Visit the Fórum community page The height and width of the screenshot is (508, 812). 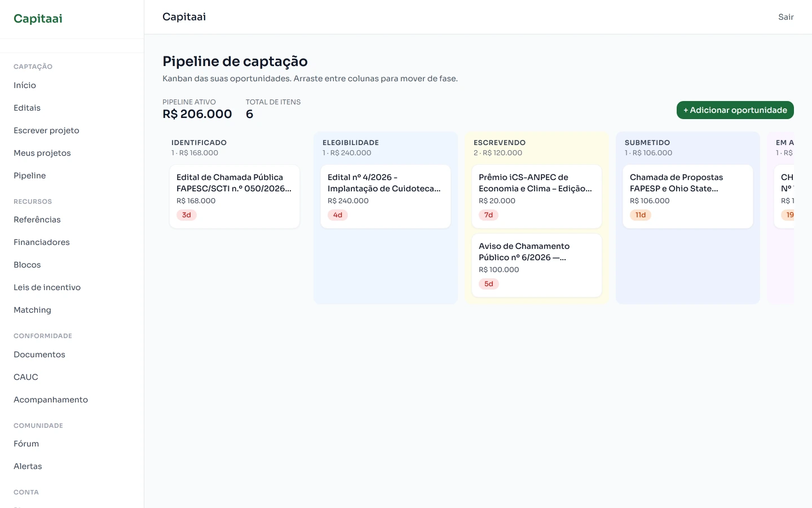tap(27, 444)
